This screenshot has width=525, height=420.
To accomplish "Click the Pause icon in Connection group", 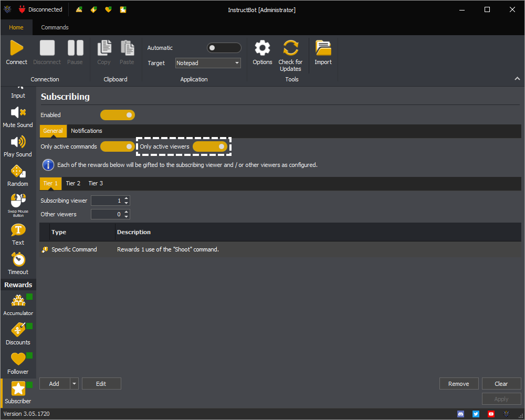I will coord(75,48).
